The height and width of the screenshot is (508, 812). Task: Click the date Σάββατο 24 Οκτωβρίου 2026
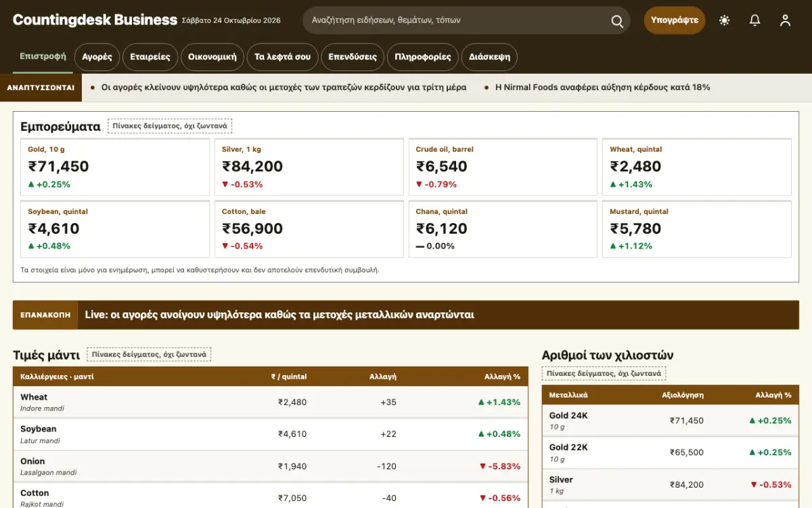click(231, 20)
